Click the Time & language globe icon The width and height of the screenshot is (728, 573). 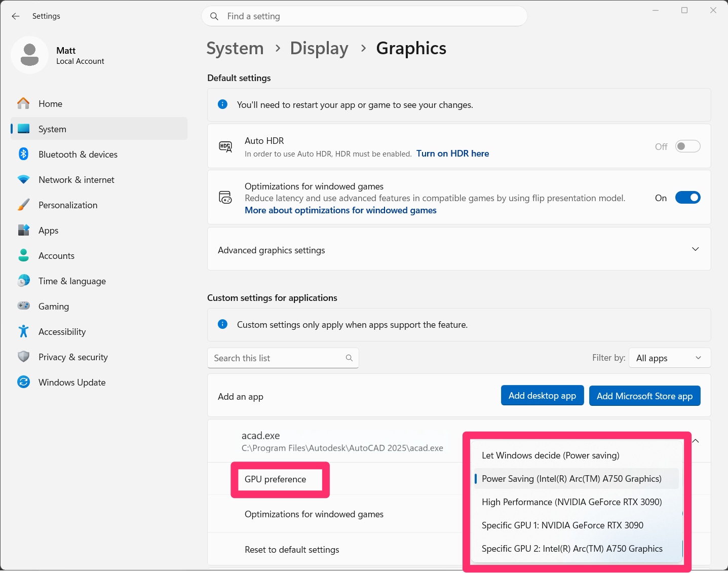[23, 281]
